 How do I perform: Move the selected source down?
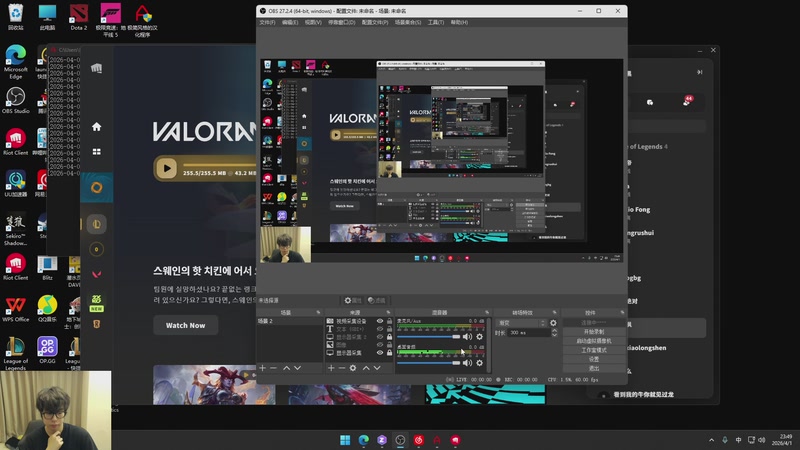[377, 368]
